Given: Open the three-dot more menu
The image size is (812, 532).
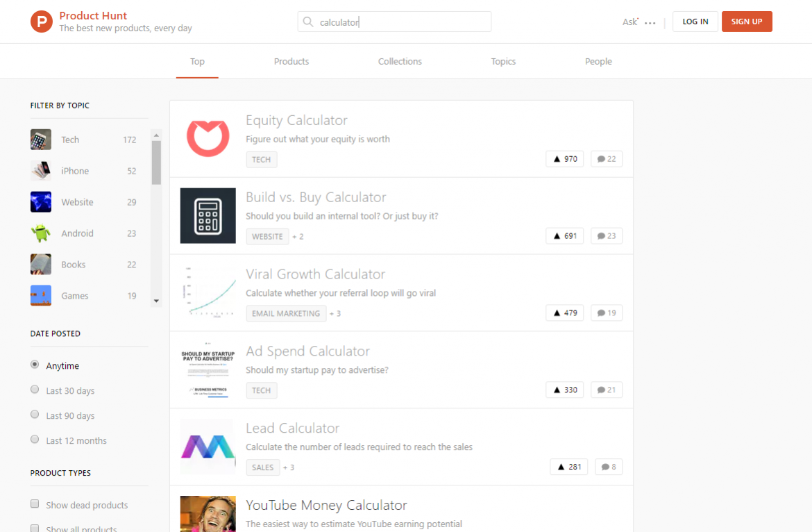Looking at the screenshot, I should pyautogui.click(x=650, y=23).
